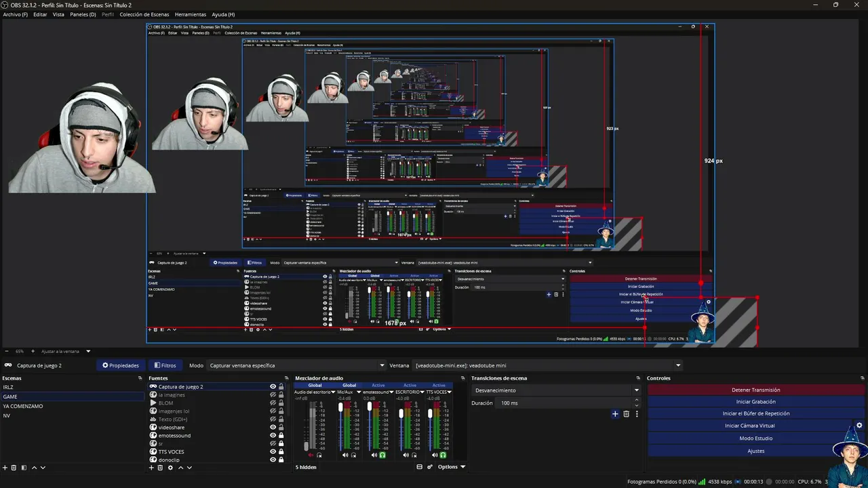Zoom in the preview with plus icon

[x=33, y=351]
